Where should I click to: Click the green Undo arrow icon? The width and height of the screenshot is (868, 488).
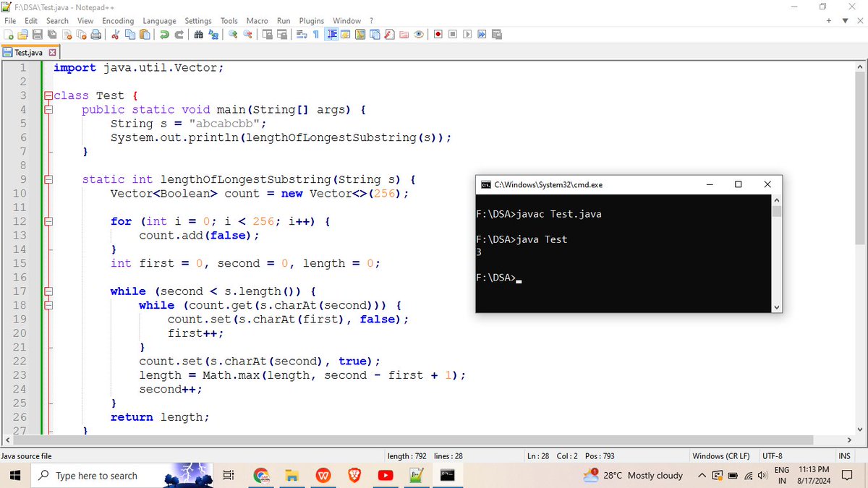[164, 35]
